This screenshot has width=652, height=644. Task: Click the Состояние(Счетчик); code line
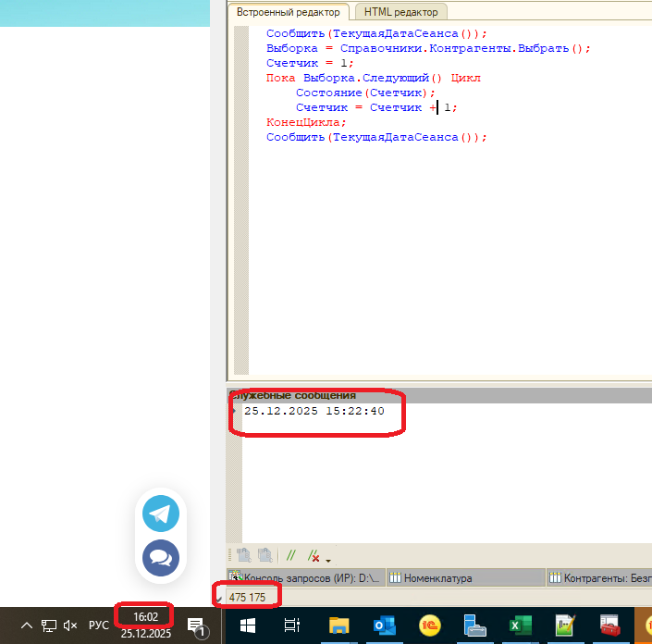[x=365, y=93]
